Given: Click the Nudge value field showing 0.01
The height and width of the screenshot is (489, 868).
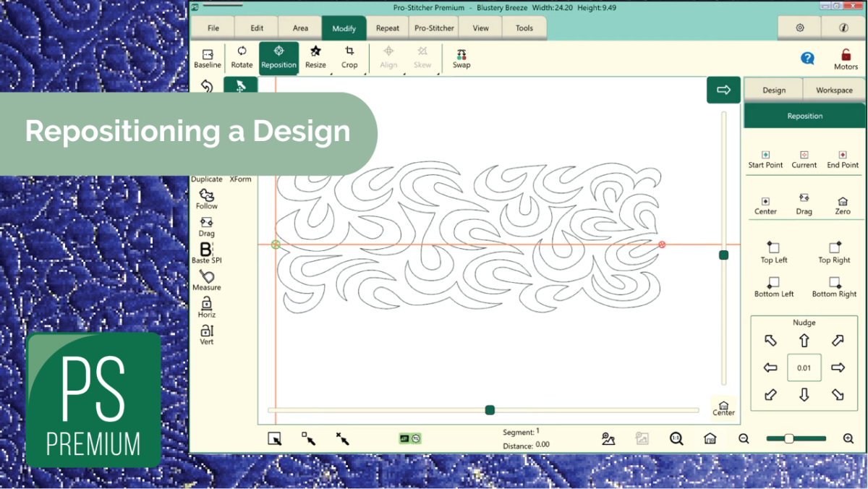Looking at the screenshot, I should (803, 367).
